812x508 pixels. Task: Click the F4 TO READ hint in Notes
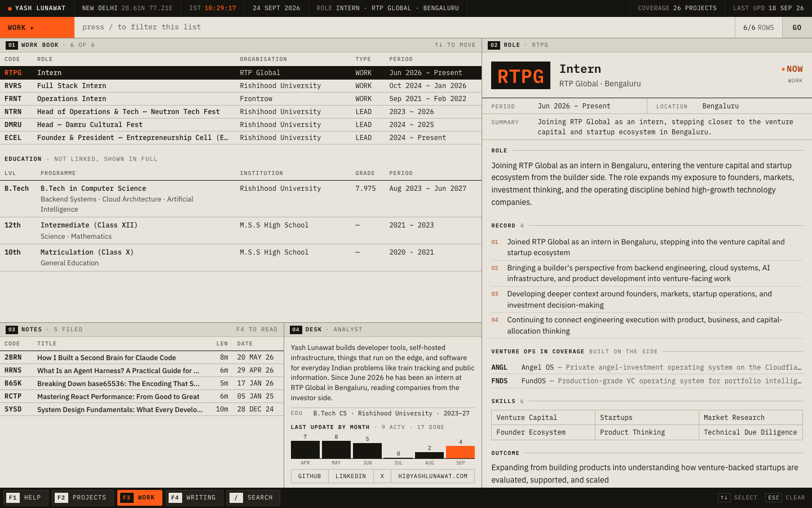[257, 330]
